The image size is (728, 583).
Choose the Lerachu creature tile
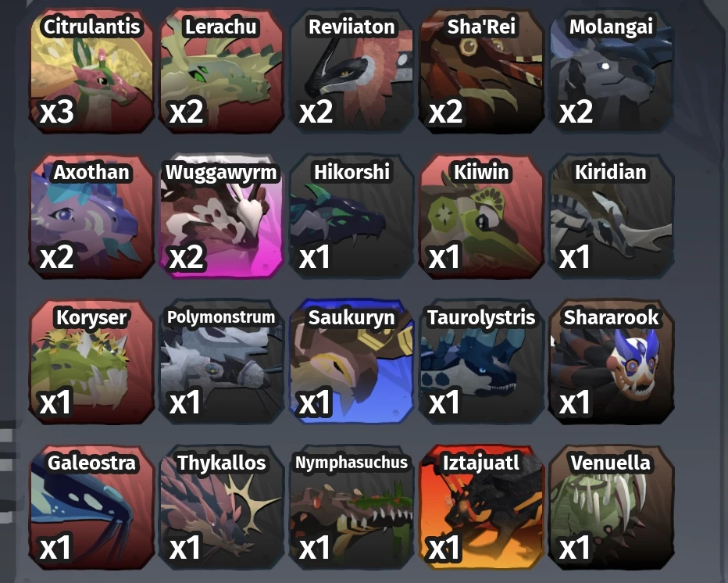click(222, 71)
